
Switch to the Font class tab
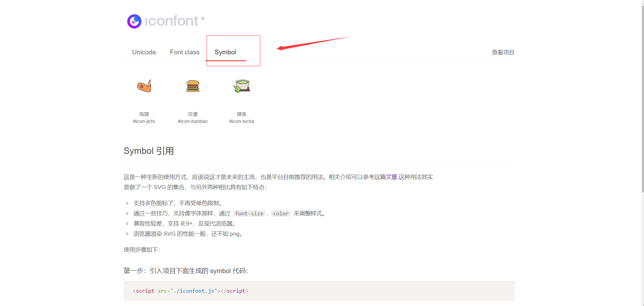[185, 52]
